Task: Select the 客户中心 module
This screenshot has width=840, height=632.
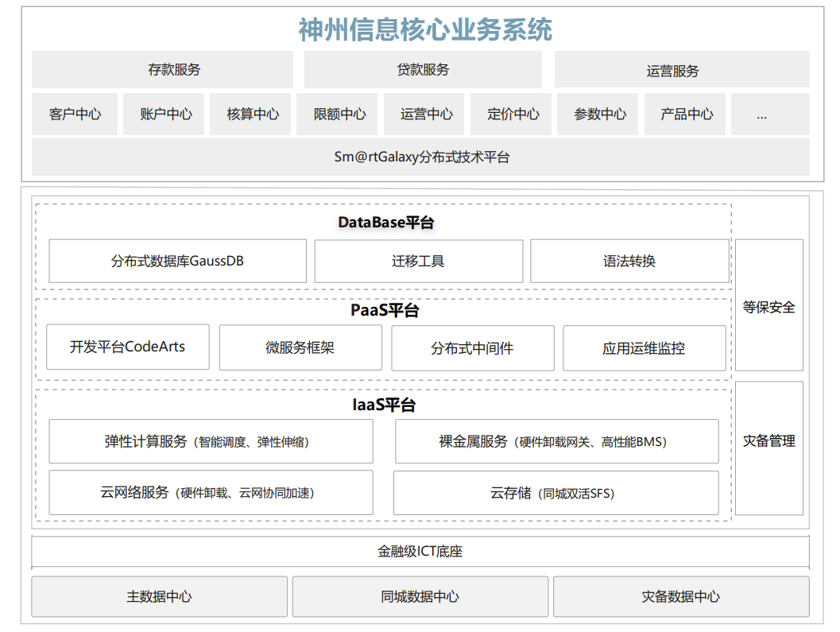Action: (74, 114)
